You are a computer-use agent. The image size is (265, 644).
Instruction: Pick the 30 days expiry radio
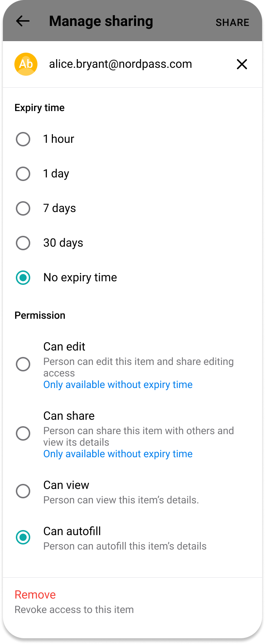[x=23, y=243]
